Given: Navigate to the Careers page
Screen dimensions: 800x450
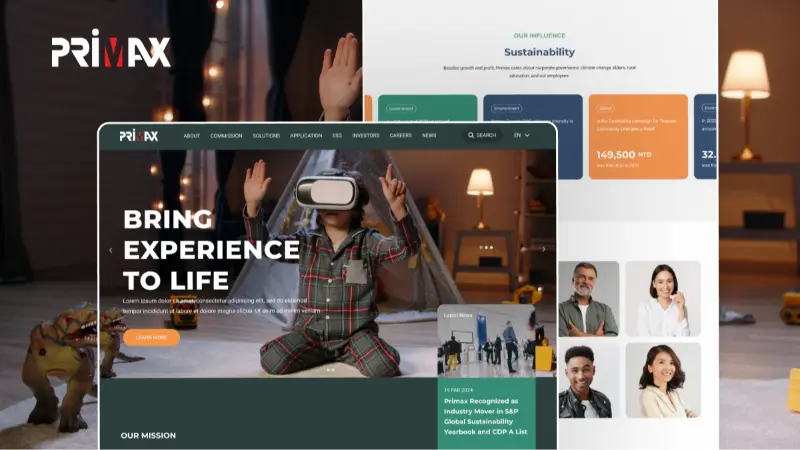Looking at the screenshot, I should coord(400,135).
